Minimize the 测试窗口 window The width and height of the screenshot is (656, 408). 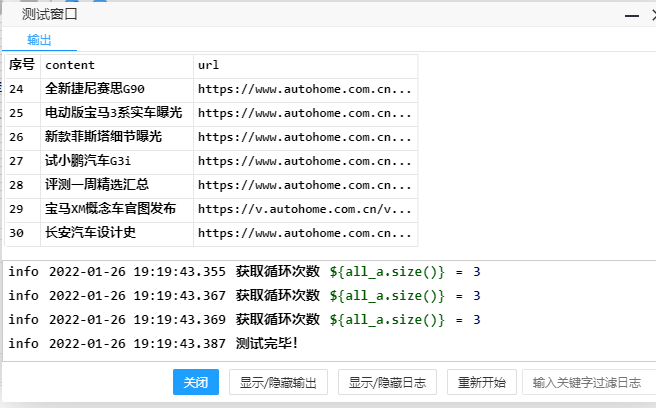632,16
